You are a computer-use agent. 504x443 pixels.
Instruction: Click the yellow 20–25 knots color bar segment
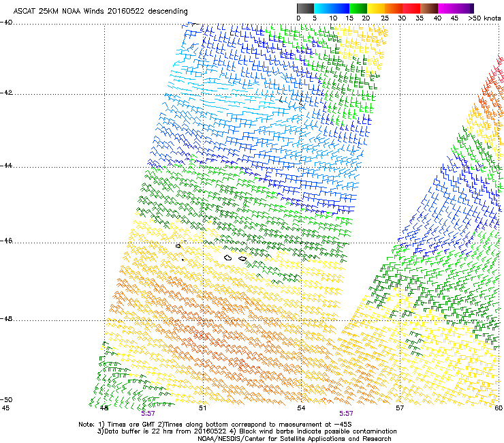tap(376, 8)
